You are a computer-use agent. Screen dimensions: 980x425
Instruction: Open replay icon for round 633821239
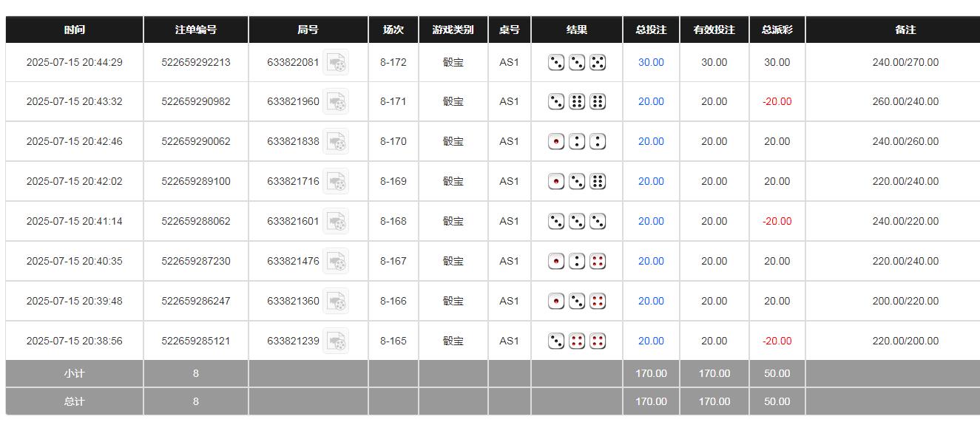336,341
